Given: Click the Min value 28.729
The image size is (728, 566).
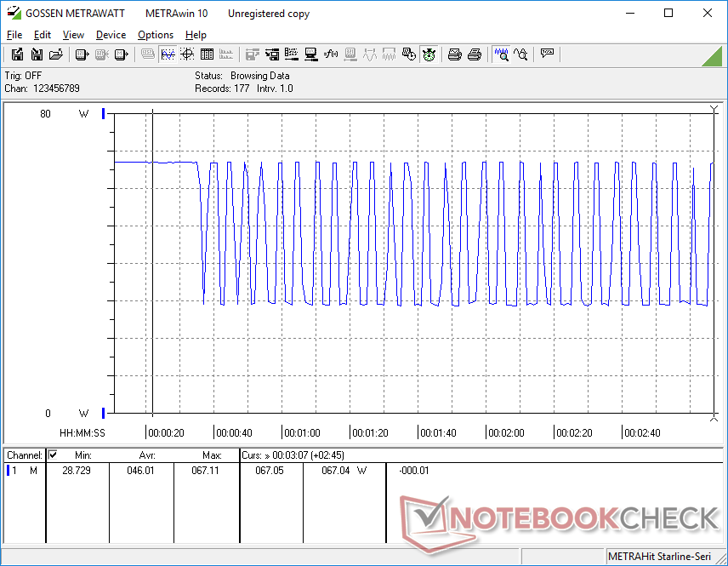Looking at the screenshot, I should (77, 471).
